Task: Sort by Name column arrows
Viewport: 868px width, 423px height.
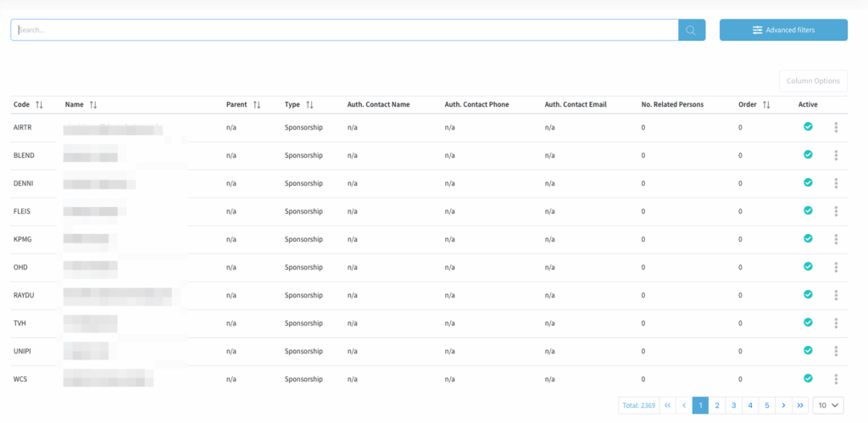Action: pos(93,104)
